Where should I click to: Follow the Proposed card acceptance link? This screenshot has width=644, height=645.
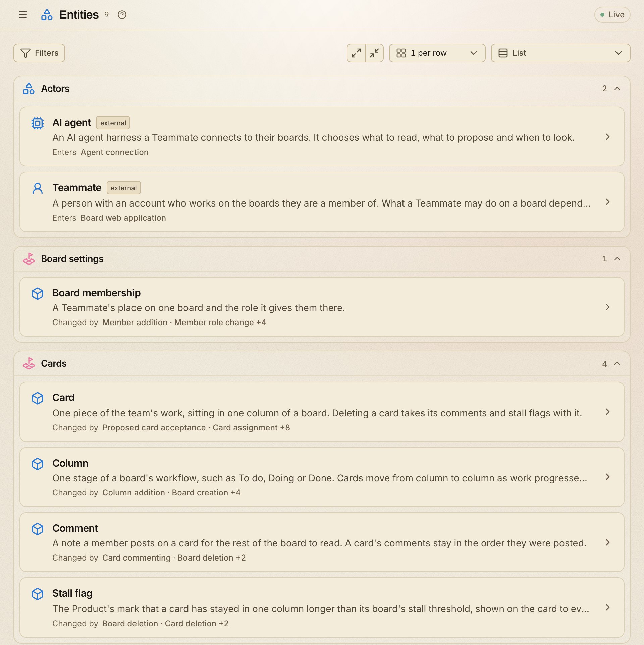154,428
